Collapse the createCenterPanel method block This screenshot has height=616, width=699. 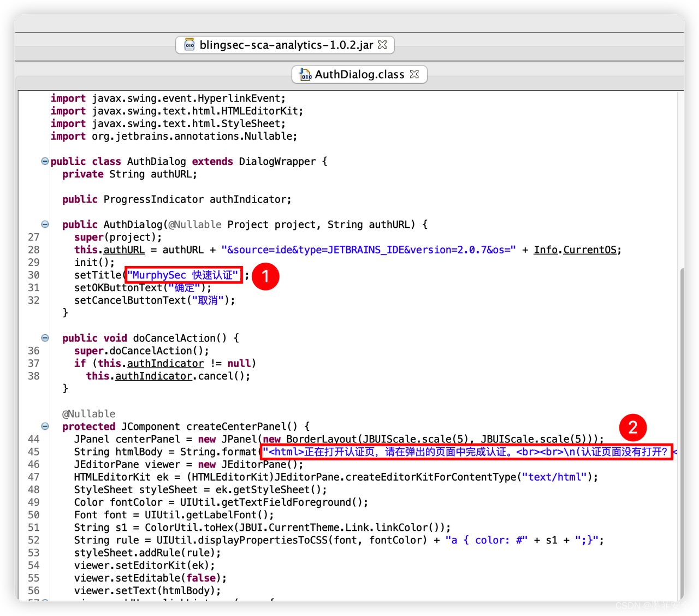[x=45, y=427]
